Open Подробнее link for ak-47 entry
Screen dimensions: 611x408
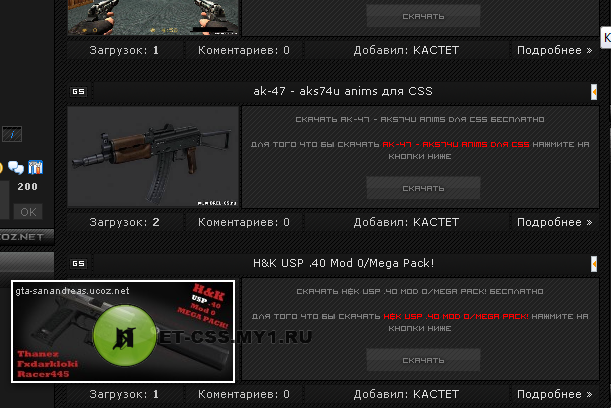click(554, 222)
